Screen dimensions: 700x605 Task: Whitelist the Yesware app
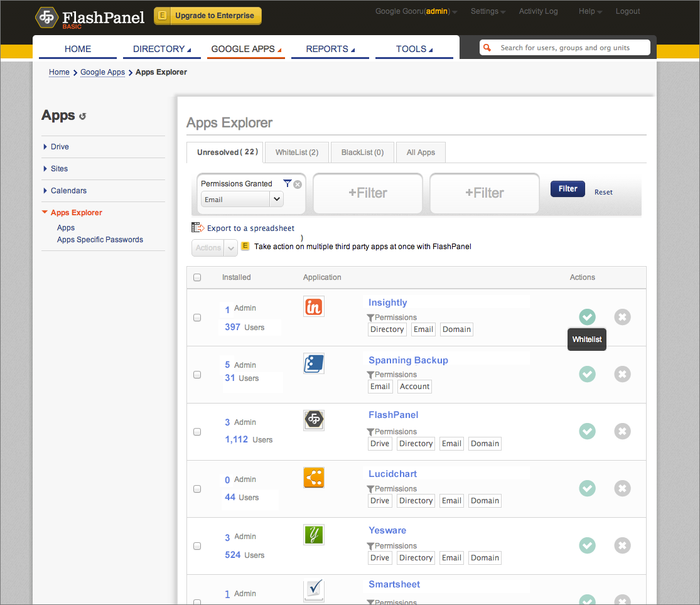[587, 545]
